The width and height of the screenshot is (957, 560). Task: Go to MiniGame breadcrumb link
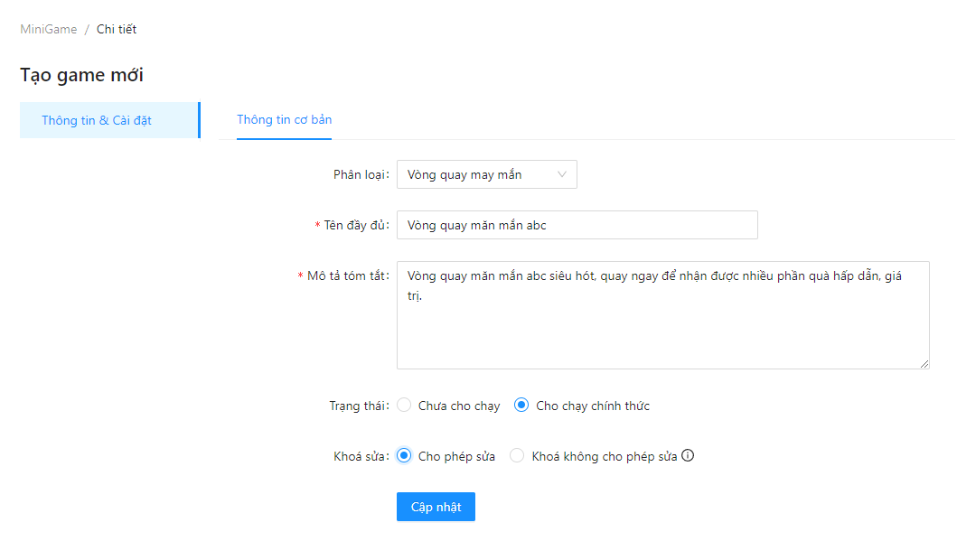tap(49, 29)
